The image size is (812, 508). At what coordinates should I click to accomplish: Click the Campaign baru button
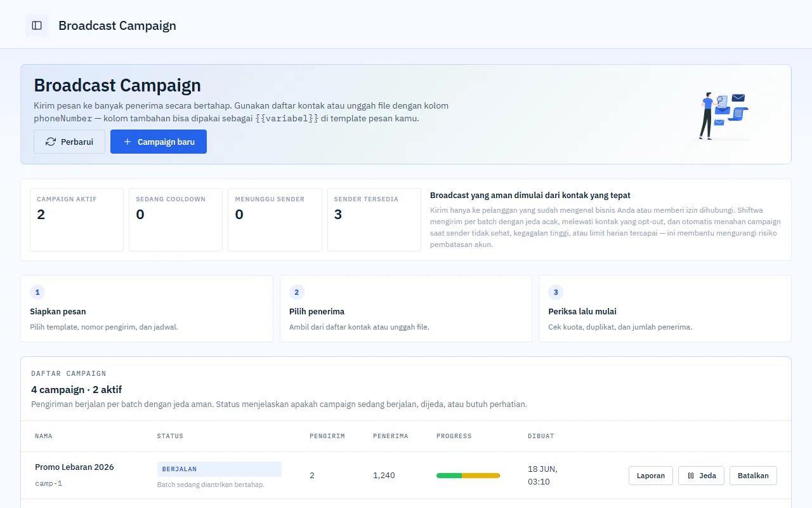tap(159, 142)
